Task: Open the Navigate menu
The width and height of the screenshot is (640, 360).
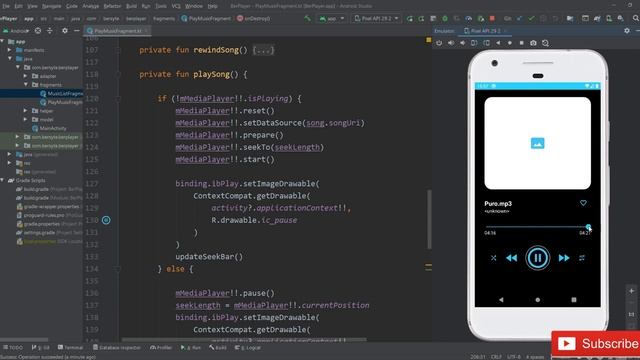Action: coord(51,6)
